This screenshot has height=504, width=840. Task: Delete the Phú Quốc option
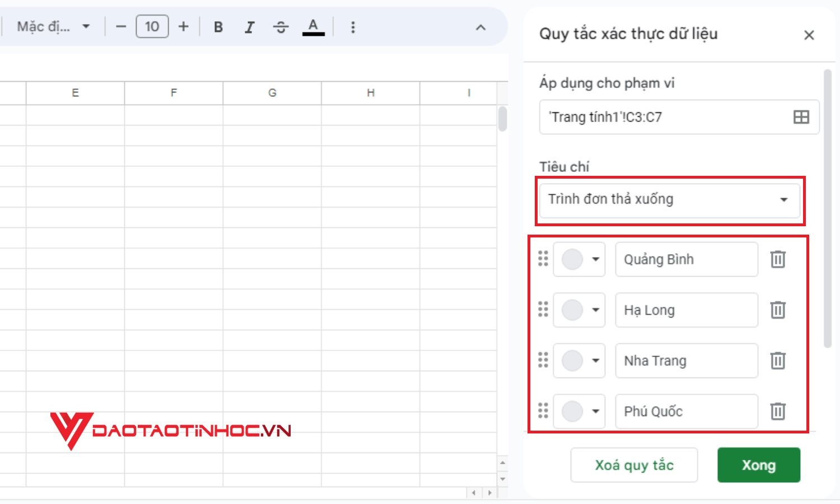[x=778, y=411]
